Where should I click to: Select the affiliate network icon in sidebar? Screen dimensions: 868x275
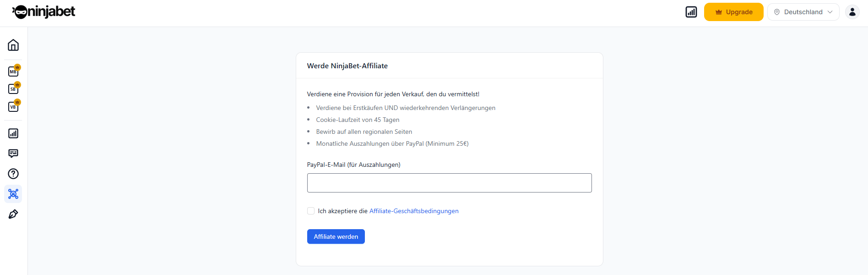pyautogui.click(x=13, y=194)
